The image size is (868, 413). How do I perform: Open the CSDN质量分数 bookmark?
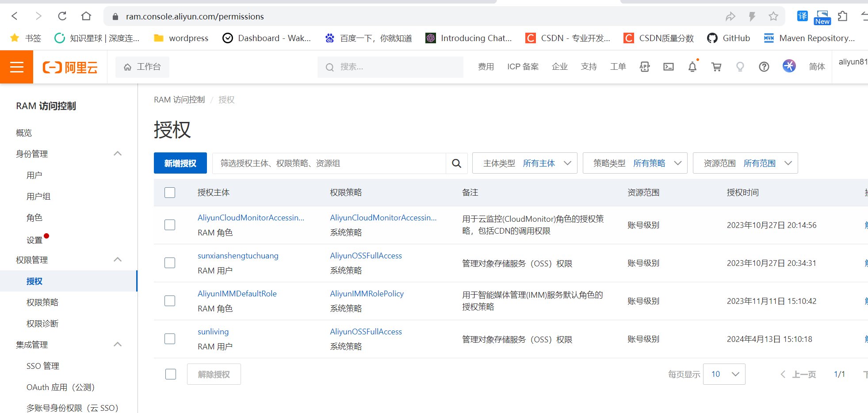point(658,38)
